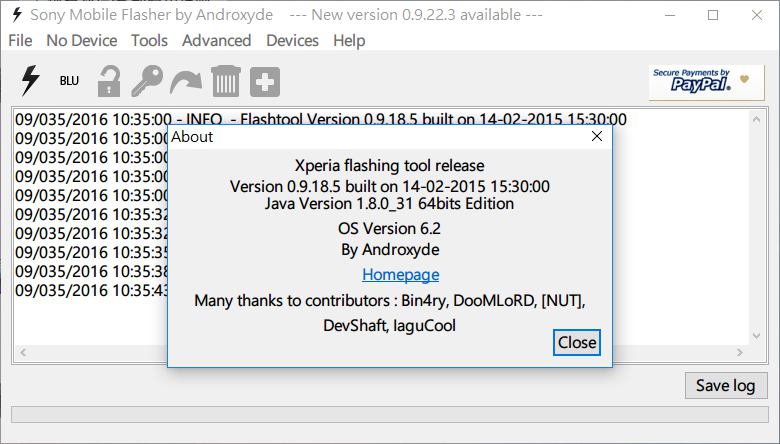The width and height of the screenshot is (780, 444).
Task: Open the Tools menu
Action: click(149, 40)
